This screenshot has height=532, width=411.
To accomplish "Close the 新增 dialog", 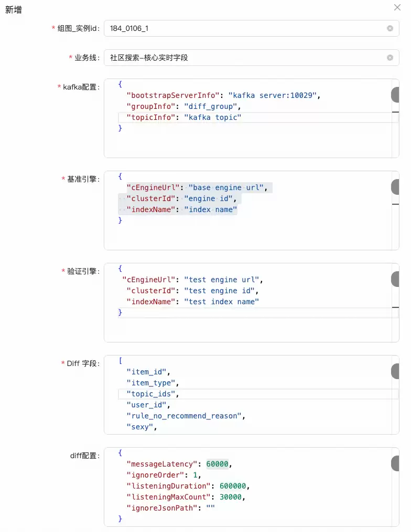I will point(397,7).
